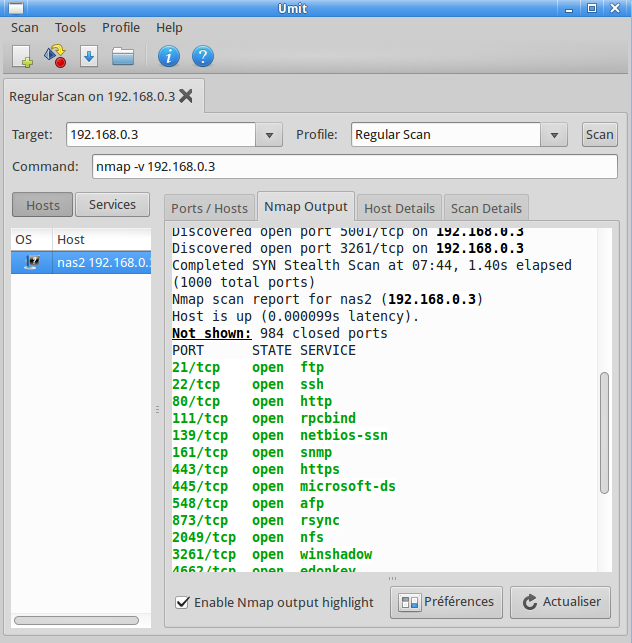
Task: Switch to the Ports / Hosts tab
Action: pyautogui.click(x=209, y=208)
